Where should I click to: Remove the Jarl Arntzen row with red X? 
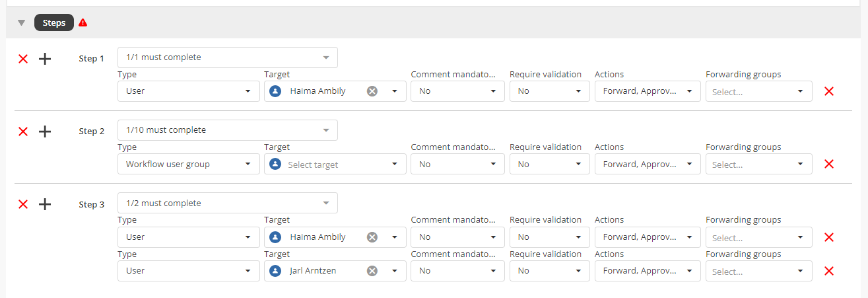(829, 271)
